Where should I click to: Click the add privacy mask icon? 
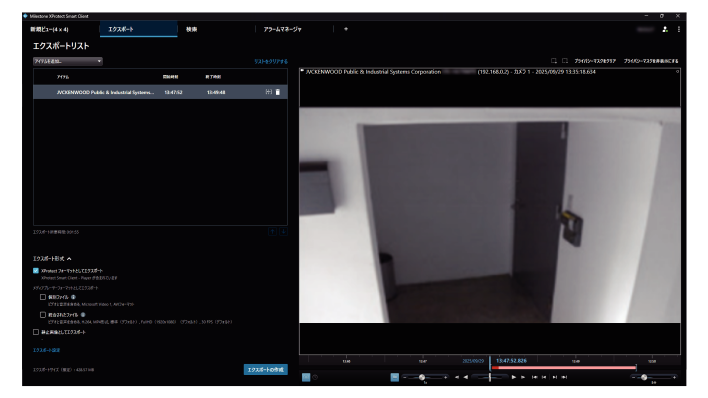tap(554, 61)
